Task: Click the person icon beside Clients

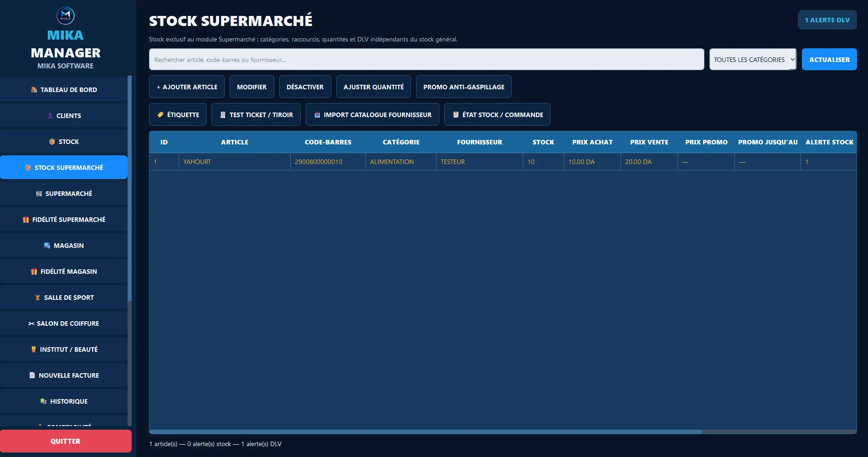Action: click(50, 116)
